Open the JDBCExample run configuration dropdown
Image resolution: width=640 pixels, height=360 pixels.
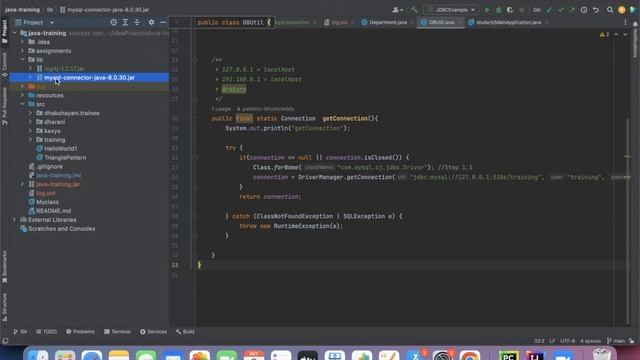pos(451,10)
